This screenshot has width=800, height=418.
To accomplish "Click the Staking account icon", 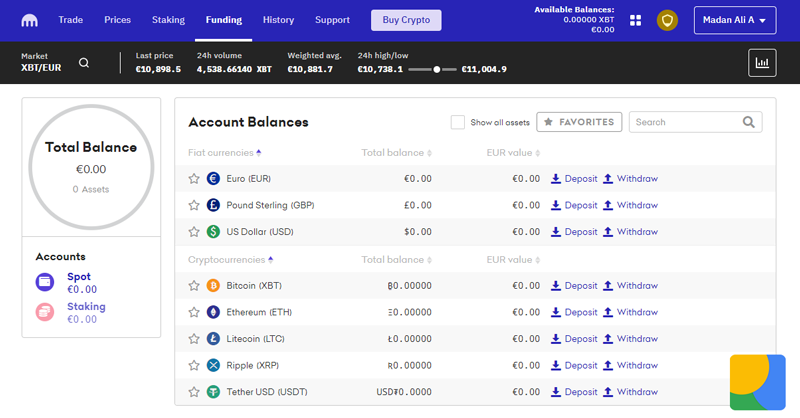I will 45,312.
